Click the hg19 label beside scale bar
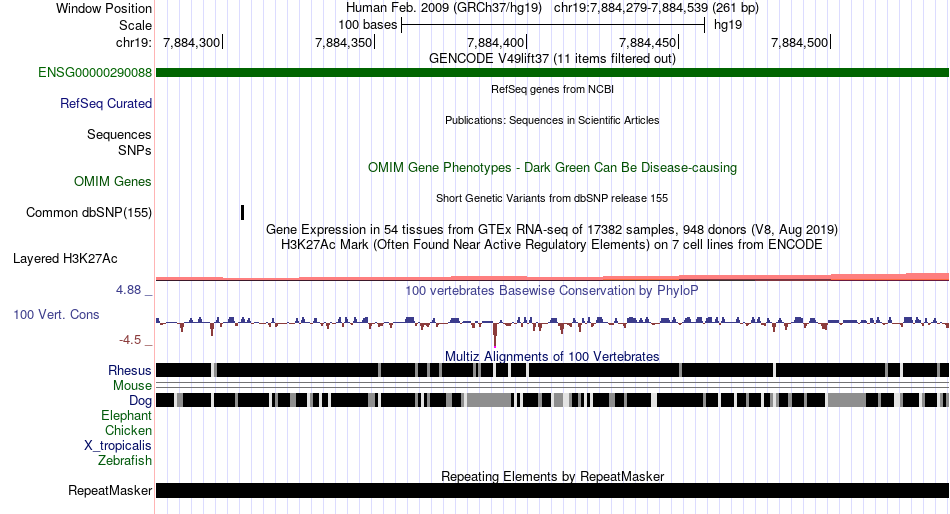The height and width of the screenshot is (514, 950). 728,25
